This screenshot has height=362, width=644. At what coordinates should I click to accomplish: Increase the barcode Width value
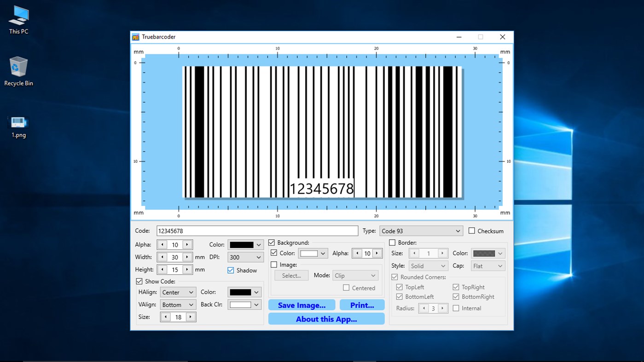(x=187, y=257)
